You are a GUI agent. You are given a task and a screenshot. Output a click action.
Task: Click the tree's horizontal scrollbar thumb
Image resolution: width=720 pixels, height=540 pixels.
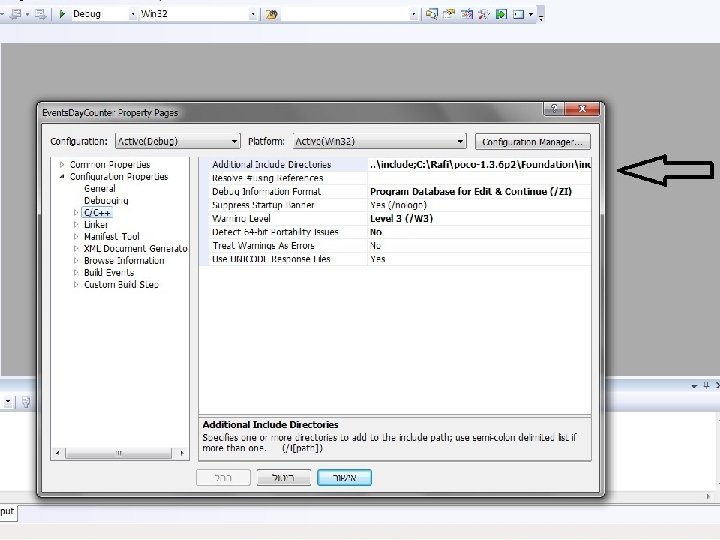[x=118, y=453]
